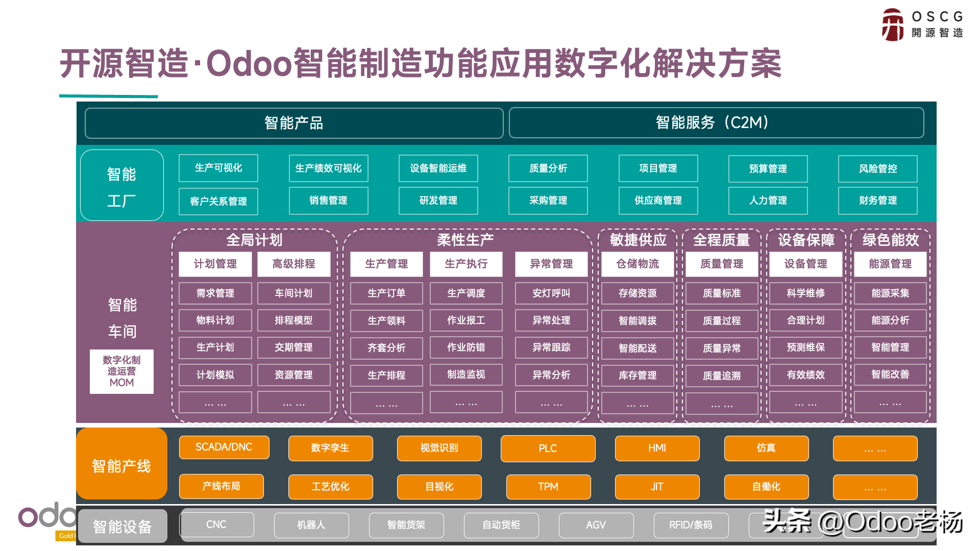Image resolution: width=980 pixels, height=551 pixels.
Task: Select the 能源采集 item
Action: [x=890, y=293]
